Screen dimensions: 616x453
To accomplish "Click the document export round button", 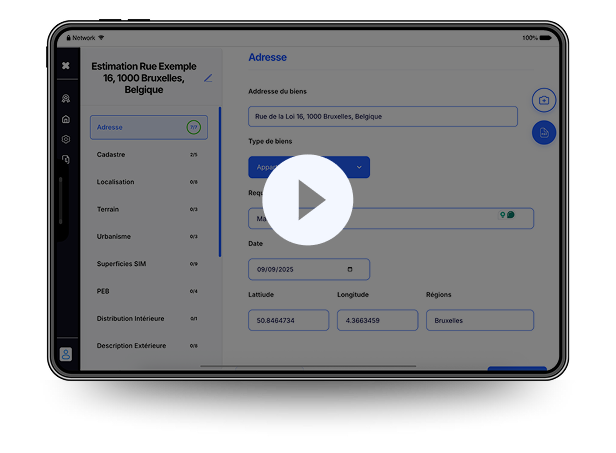I will point(544,132).
